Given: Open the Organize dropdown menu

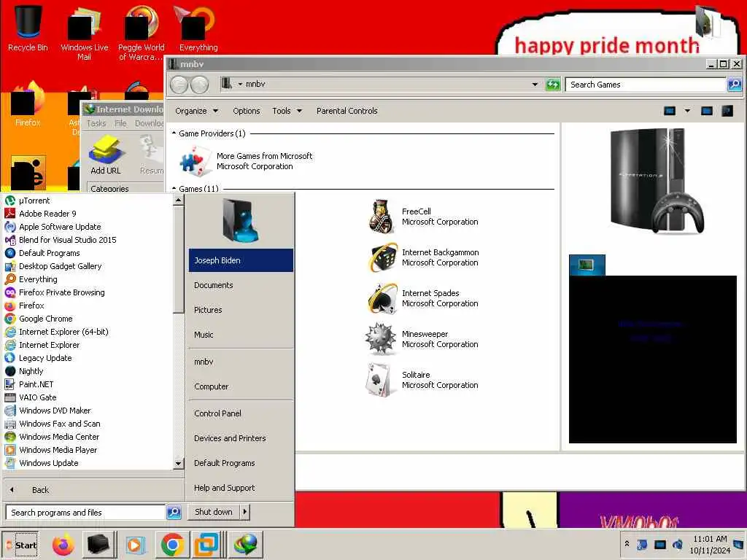Looking at the screenshot, I should [x=196, y=111].
